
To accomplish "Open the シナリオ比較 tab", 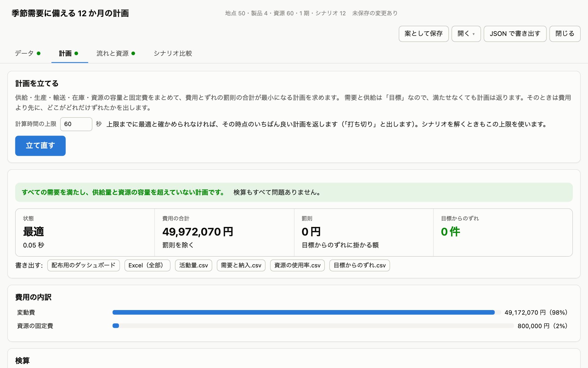I will [x=173, y=53].
